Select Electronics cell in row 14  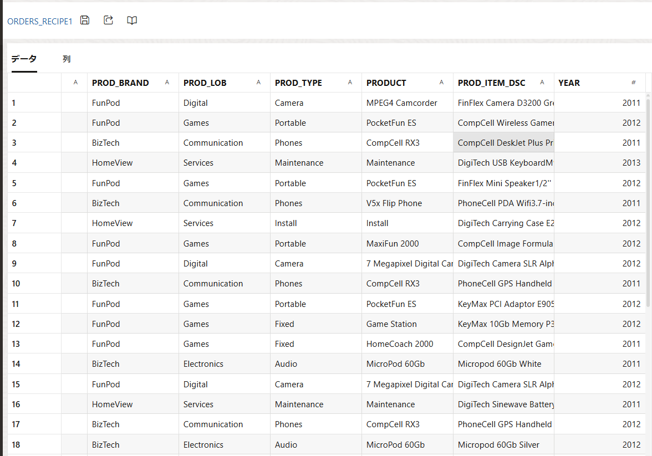(224, 364)
